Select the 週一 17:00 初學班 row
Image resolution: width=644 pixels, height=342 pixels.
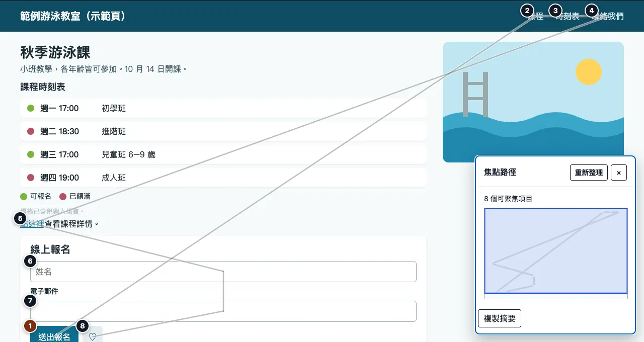[223, 108]
